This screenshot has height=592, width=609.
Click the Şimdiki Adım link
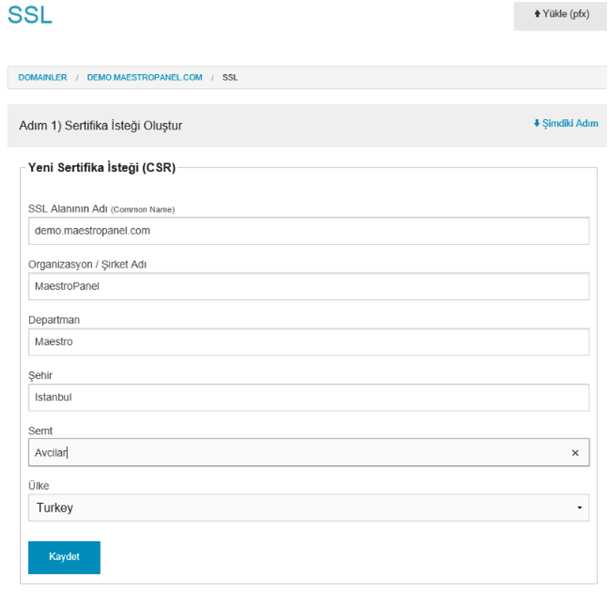click(566, 123)
